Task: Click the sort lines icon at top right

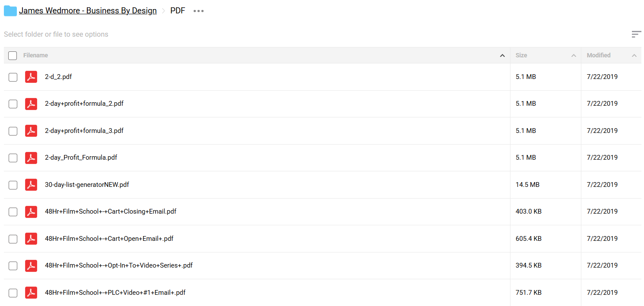Action: (636, 34)
